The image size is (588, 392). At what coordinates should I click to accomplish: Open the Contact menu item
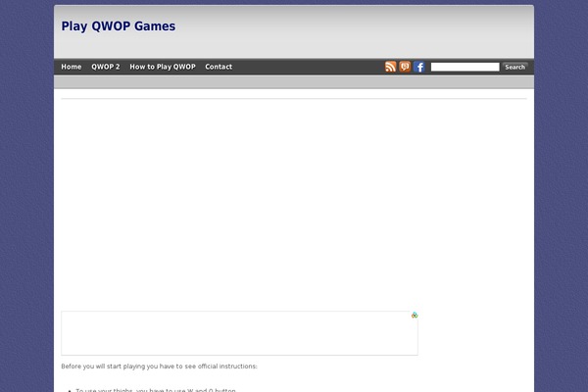[x=219, y=67]
